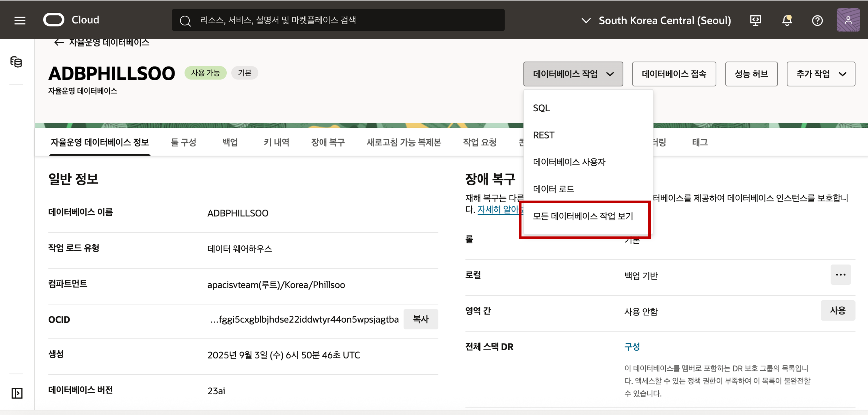Expand the side panel toggle icon
868x416 pixels.
pos(17,393)
